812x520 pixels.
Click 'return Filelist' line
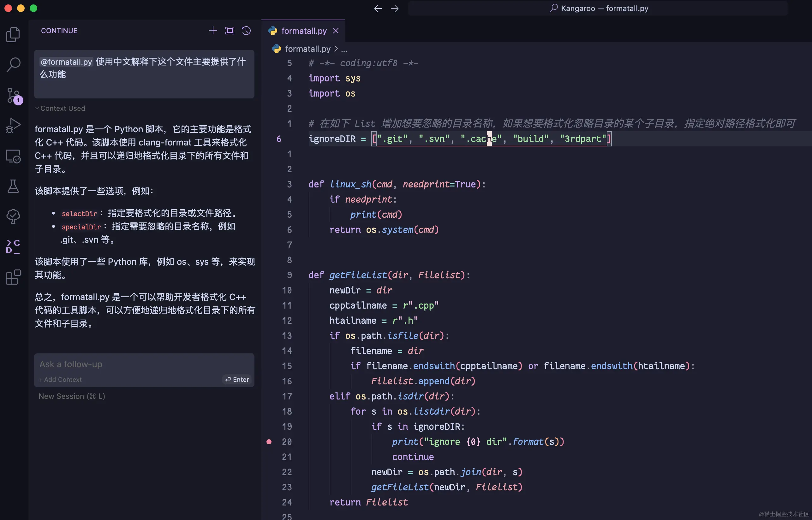coord(368,502)
